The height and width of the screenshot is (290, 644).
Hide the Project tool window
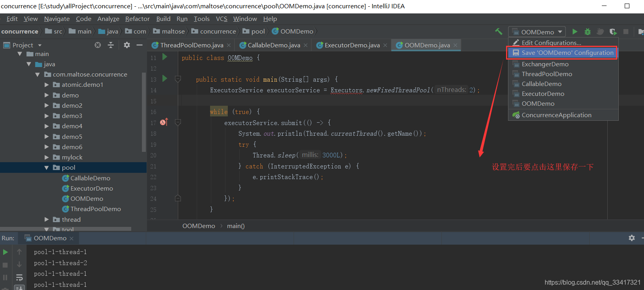140,45
